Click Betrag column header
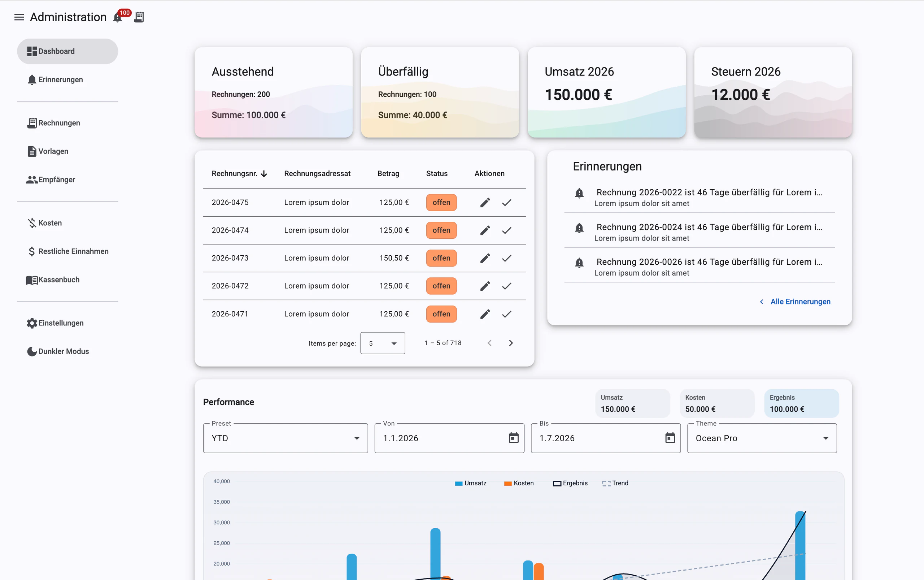Image resolution: width=924 pixels, height=580 pixels. point(388,174)
